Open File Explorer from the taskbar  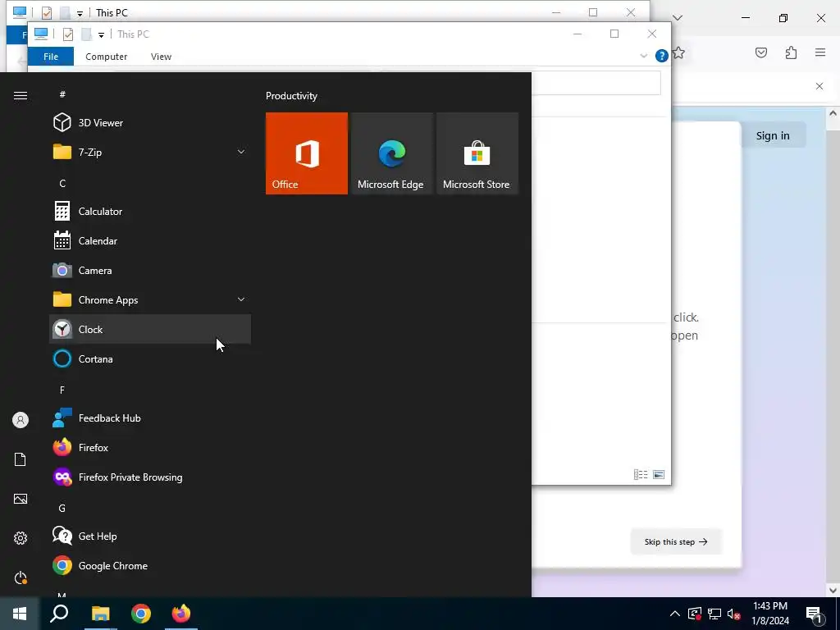point(100,614)
